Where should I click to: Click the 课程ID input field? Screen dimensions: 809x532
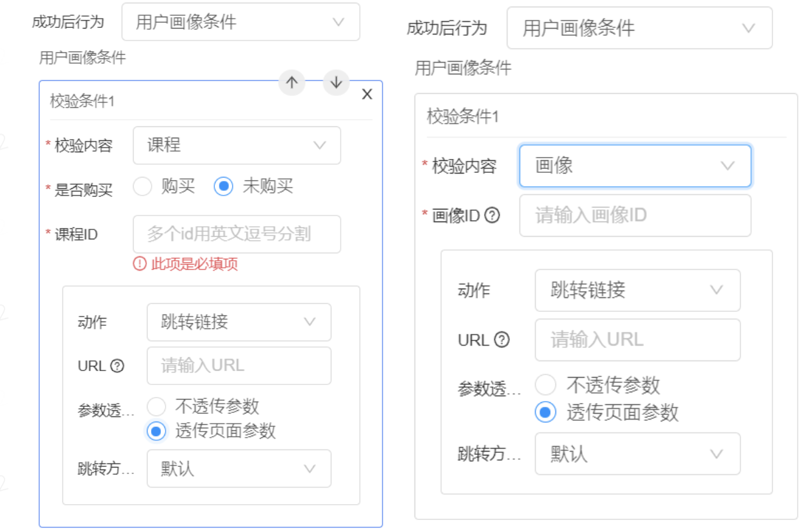coord(237,234)
